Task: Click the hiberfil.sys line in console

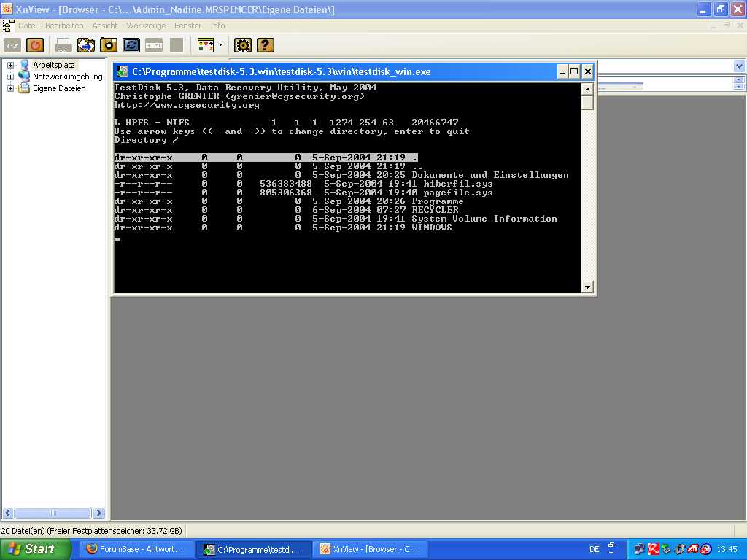Action: 303,184
